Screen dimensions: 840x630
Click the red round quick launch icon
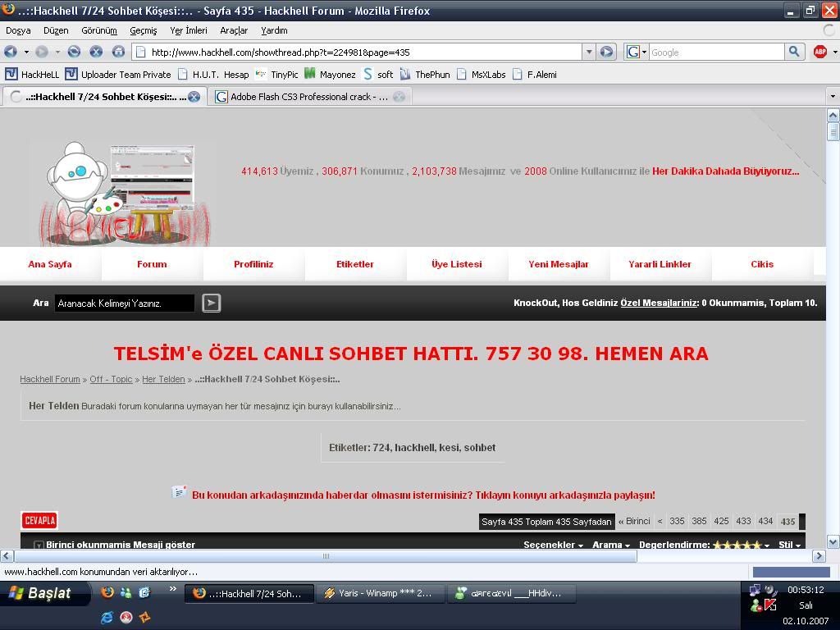(x=126, y=617)
